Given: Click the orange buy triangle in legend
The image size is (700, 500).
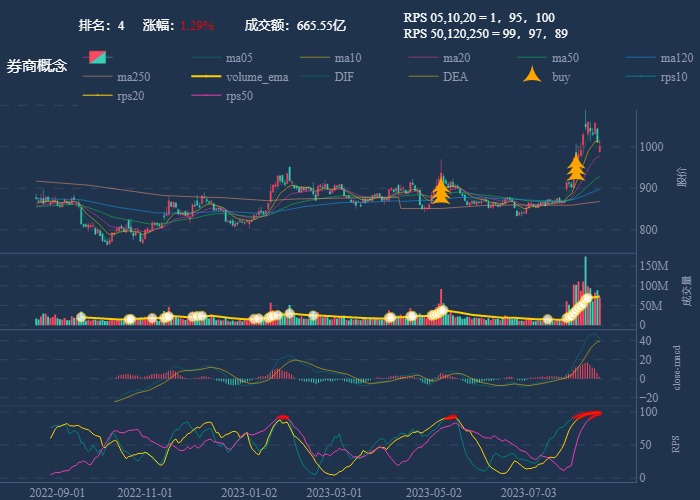Looking at the screenshot, I should pos(534,75).
